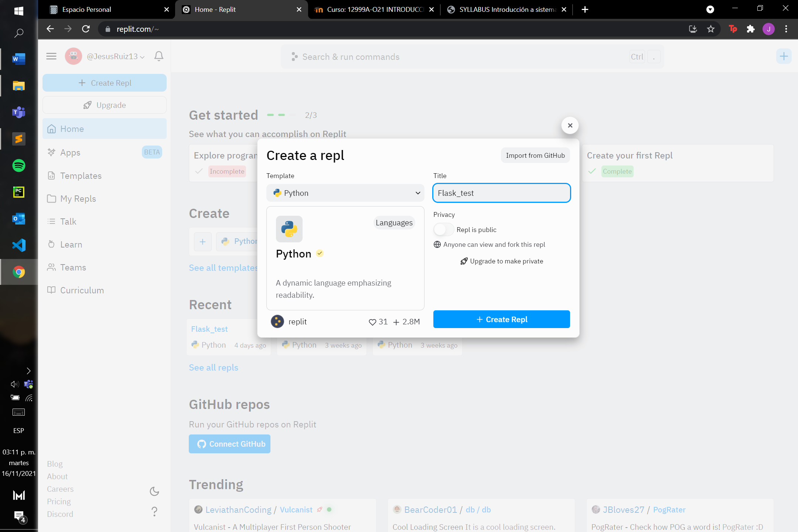Open Home in the sidebar
798x532 pixels.
pyautogui.click(x=105, y=129)
